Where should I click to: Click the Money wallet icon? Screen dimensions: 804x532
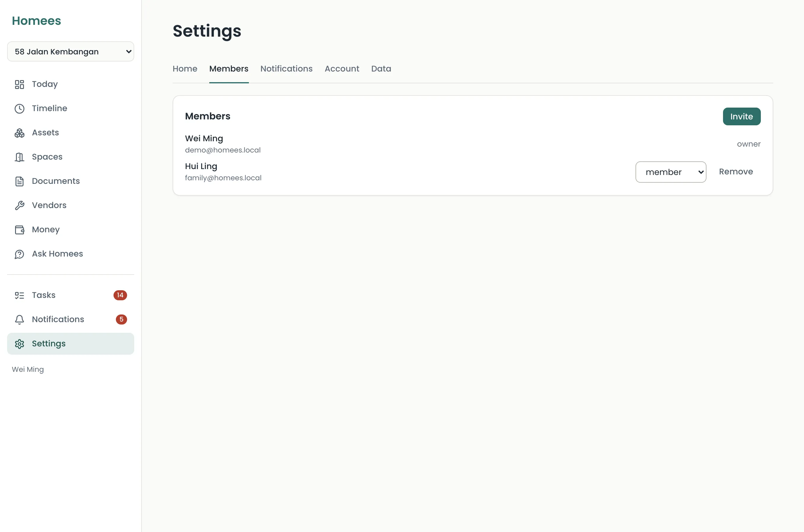click(19, 230)
